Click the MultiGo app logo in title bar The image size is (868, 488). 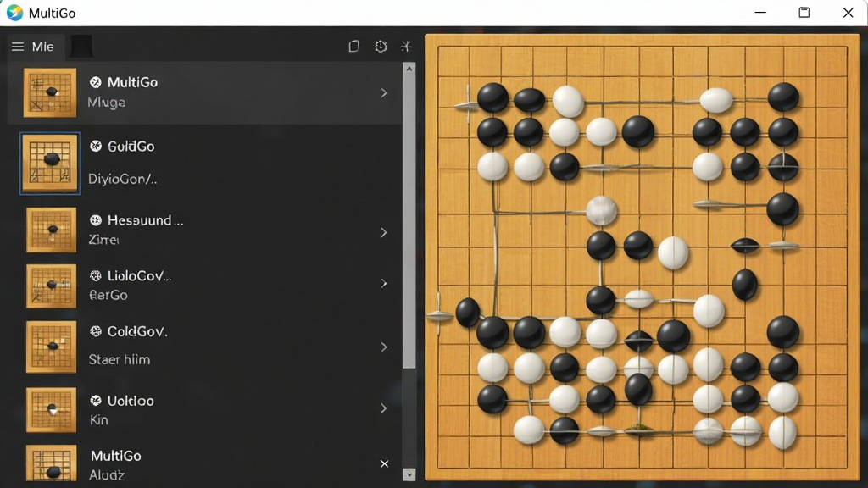point(14,13)
